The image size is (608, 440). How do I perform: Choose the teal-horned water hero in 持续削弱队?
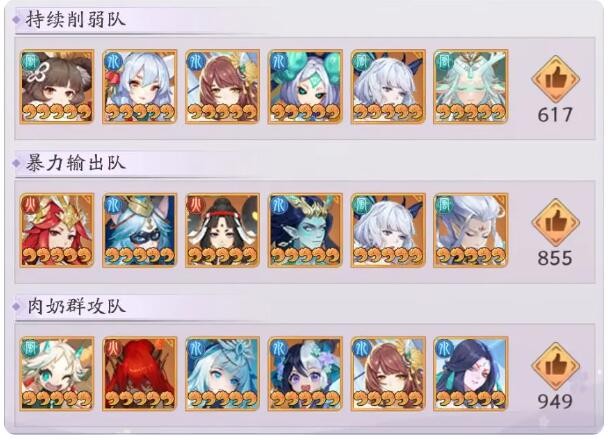305,87
